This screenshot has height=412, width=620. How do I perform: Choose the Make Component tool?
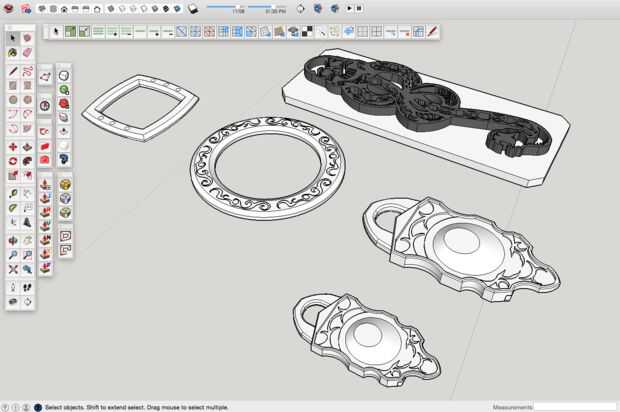coord(27,38)
